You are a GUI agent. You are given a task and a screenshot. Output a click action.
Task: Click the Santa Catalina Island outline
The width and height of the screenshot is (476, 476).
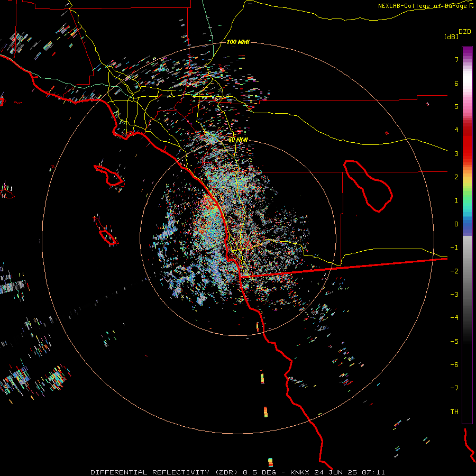coord(109,176)
